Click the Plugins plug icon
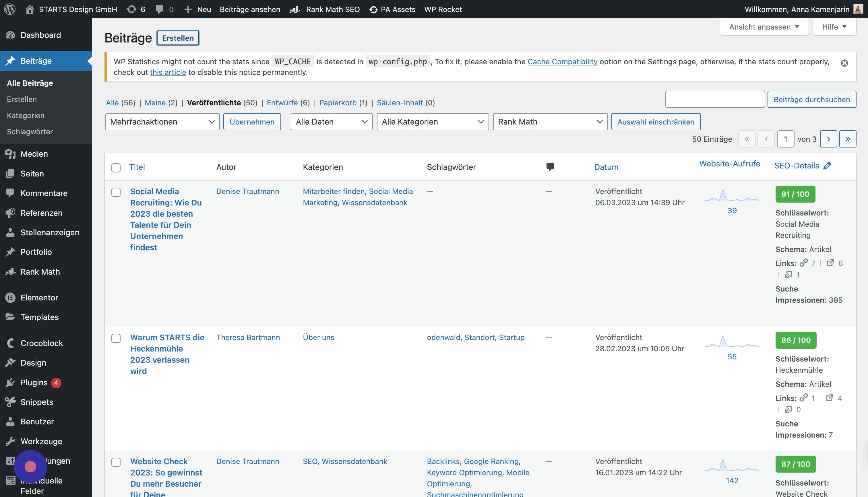 click(x=10, y=382)
